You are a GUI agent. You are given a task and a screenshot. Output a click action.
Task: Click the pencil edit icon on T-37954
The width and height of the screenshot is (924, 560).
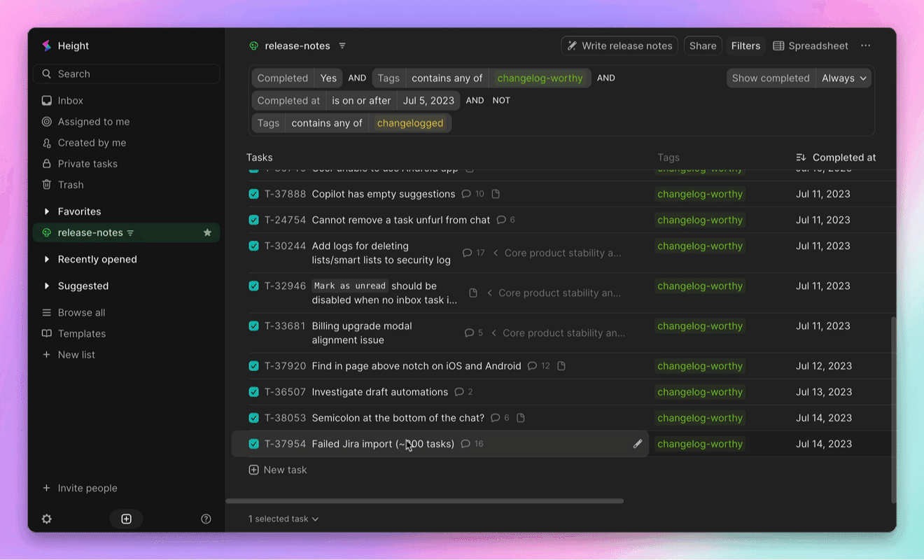pos(638,444)
